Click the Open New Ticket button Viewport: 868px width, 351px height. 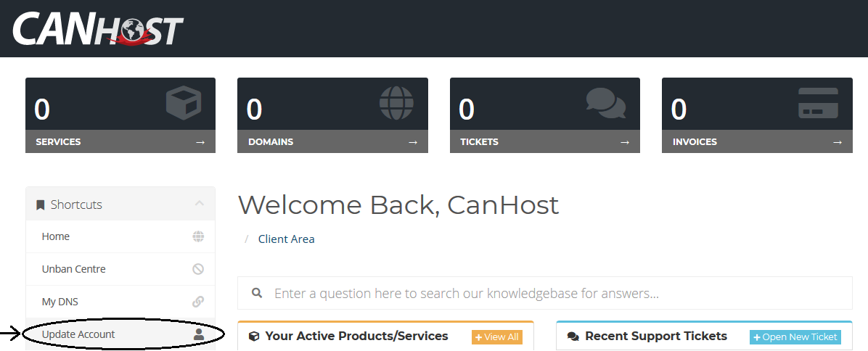pos(795,337)
